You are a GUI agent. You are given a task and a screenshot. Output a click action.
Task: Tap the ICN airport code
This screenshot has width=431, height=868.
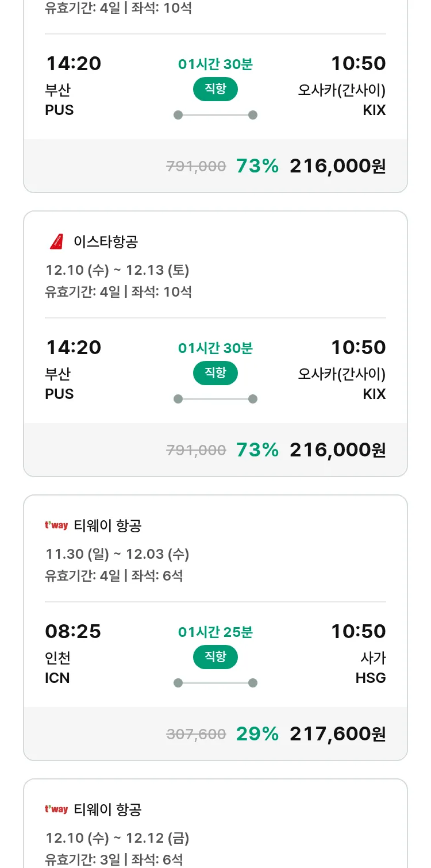pyautogui.click(x=57, y=678)
